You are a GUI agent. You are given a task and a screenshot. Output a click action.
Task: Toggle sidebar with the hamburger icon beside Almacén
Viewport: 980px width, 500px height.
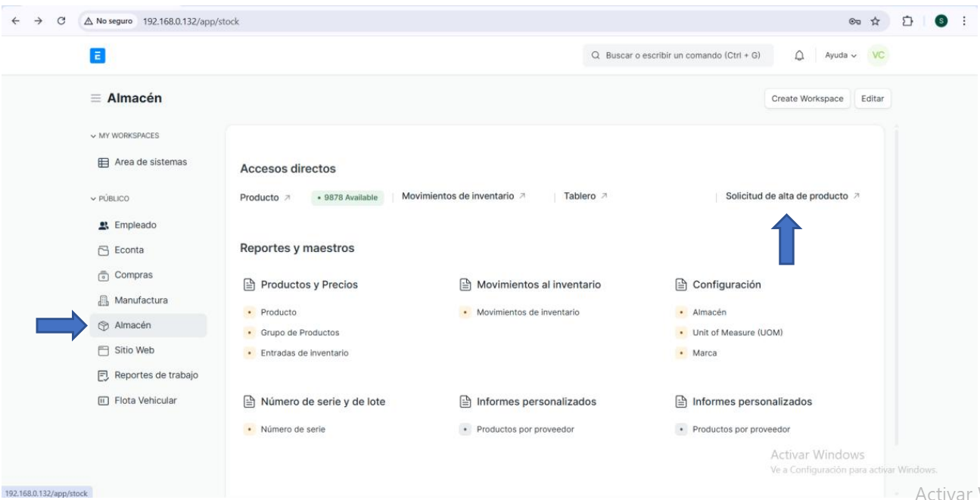95,98
